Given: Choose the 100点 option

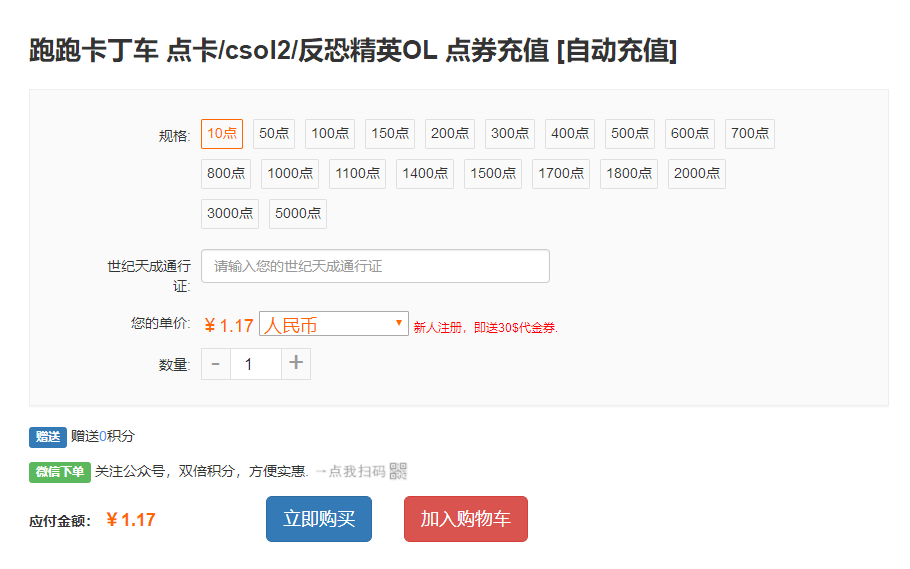Looking at the screenshot, I should pyautogui.click(x=330, y=134).
